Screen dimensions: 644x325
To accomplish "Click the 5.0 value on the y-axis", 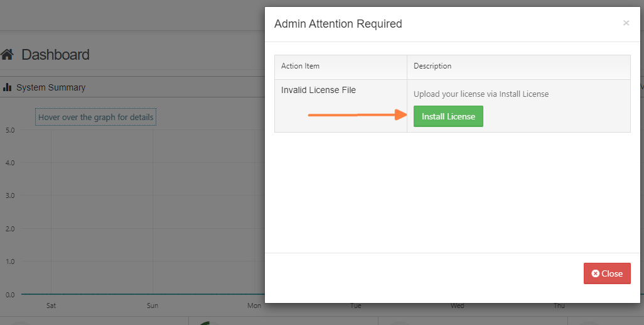I will [9, 130].
